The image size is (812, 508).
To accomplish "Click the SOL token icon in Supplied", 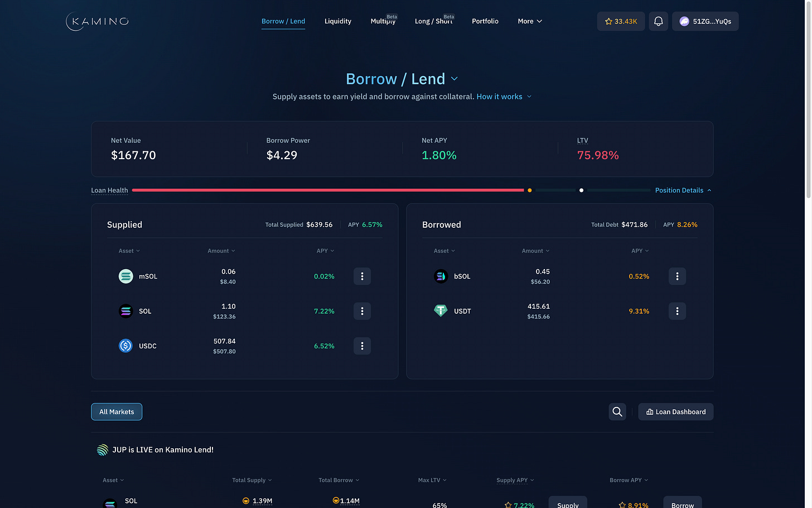I will click(x=126, y=311).
